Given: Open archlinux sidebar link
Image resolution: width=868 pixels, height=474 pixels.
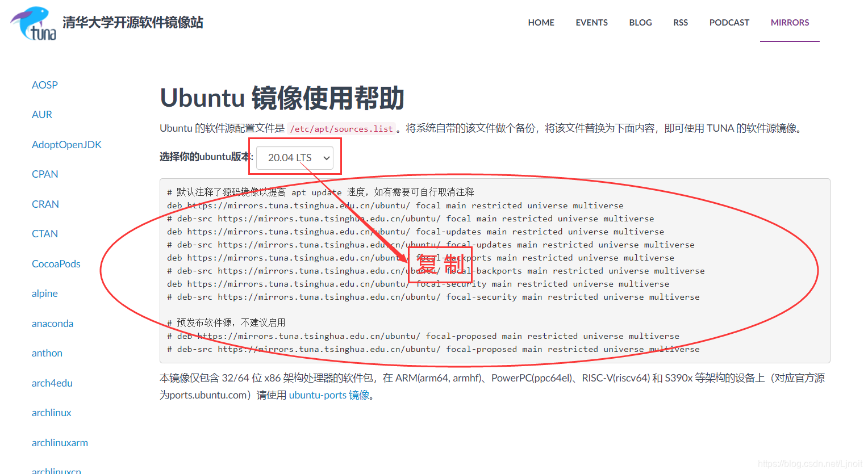Looking at the screenshot, I should [x=52, y=413].
